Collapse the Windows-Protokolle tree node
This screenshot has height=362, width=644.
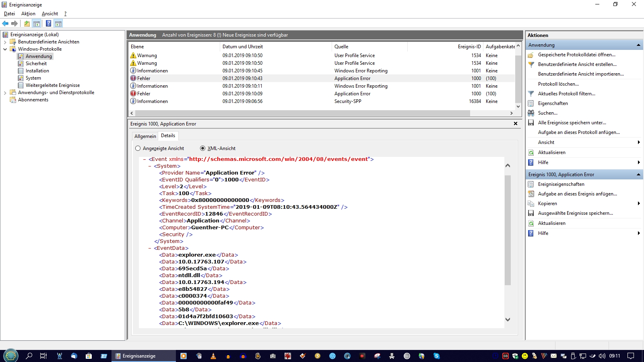point(5,49)
